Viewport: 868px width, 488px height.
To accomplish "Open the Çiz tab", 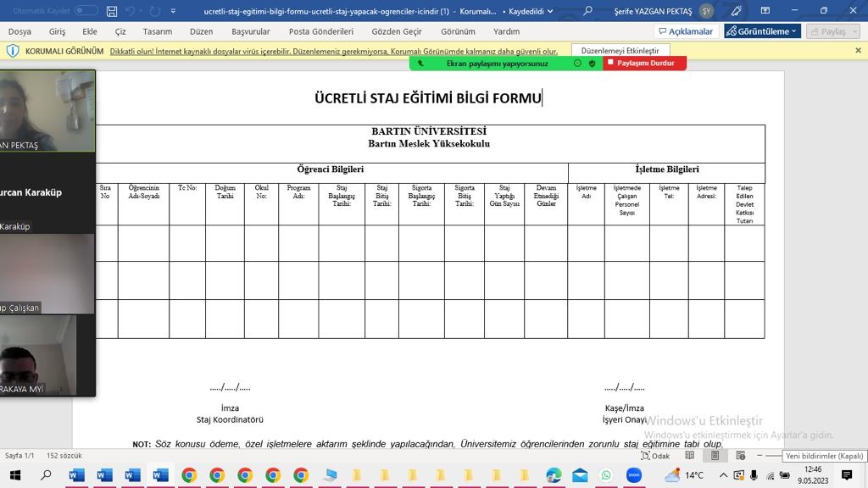I will (x=120, y=31).
